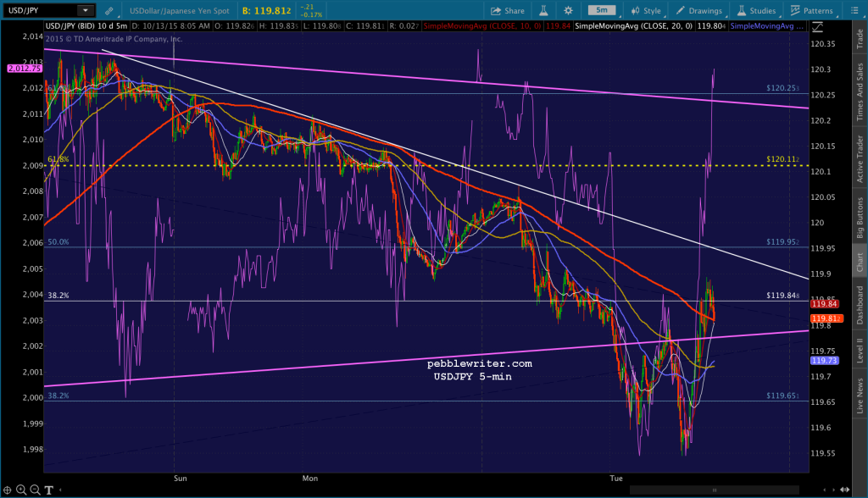Click the Share button
Screen dimensions: 868x498
[508, 10]
